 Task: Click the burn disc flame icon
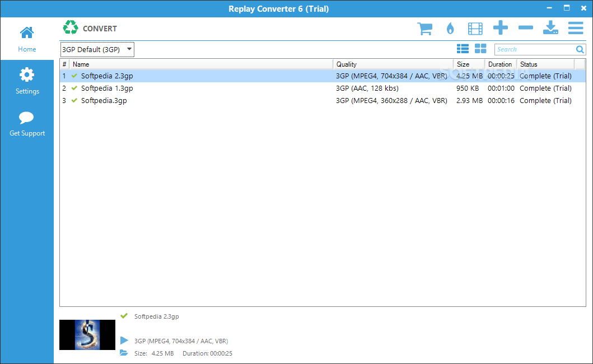(x=450, y=29)
